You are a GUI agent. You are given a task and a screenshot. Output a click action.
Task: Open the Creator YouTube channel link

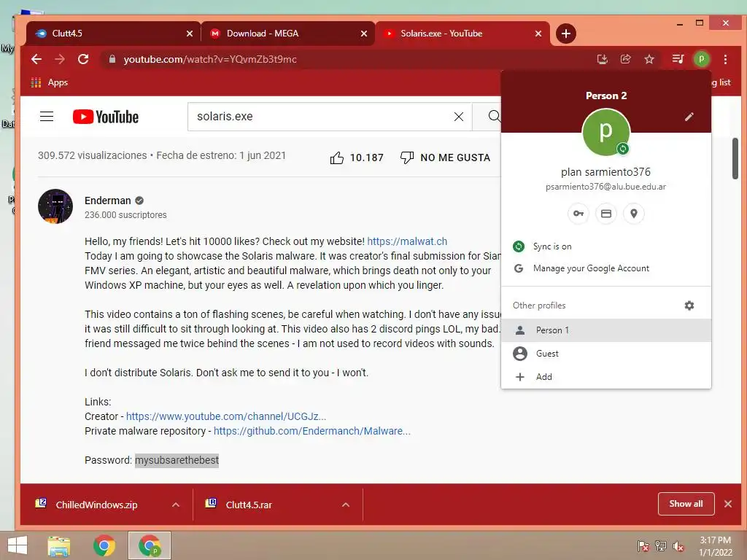tap(226, 416)
